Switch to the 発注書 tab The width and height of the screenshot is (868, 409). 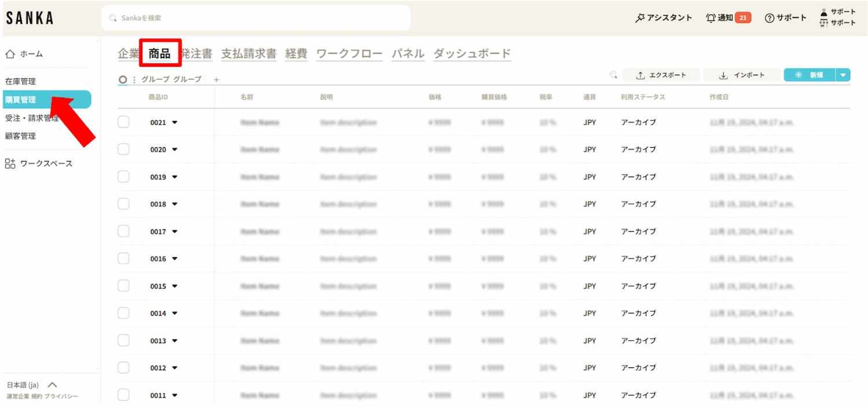click(198, 54)
